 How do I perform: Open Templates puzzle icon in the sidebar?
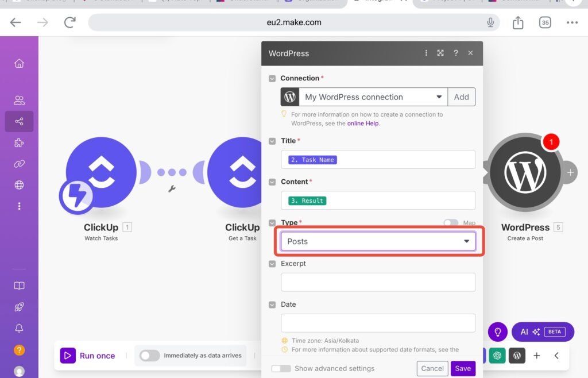click(19, 143)
